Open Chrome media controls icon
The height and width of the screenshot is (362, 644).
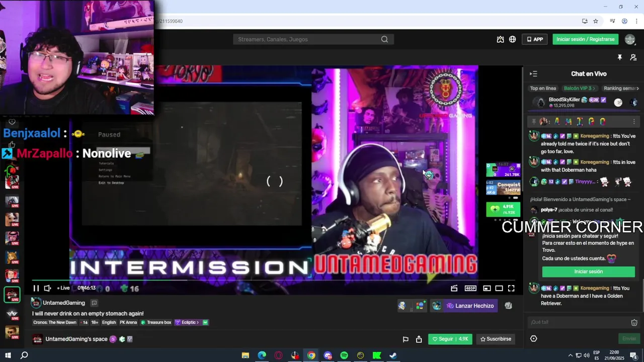coord(612,21)
